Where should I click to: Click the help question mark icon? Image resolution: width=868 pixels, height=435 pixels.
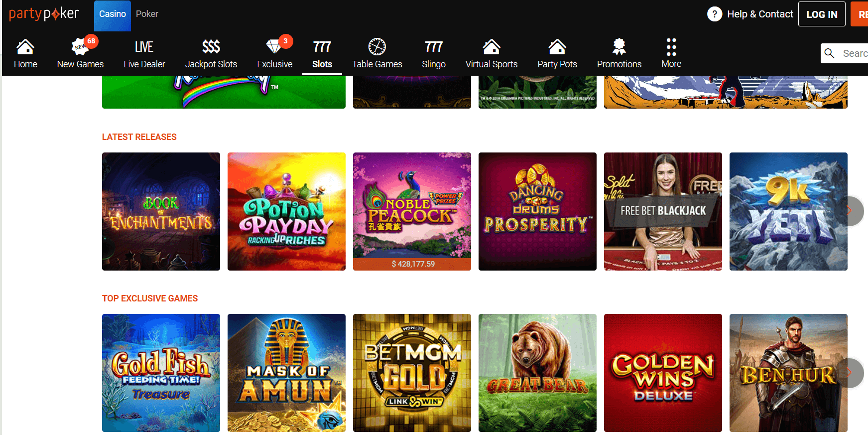tap(715, 14)
